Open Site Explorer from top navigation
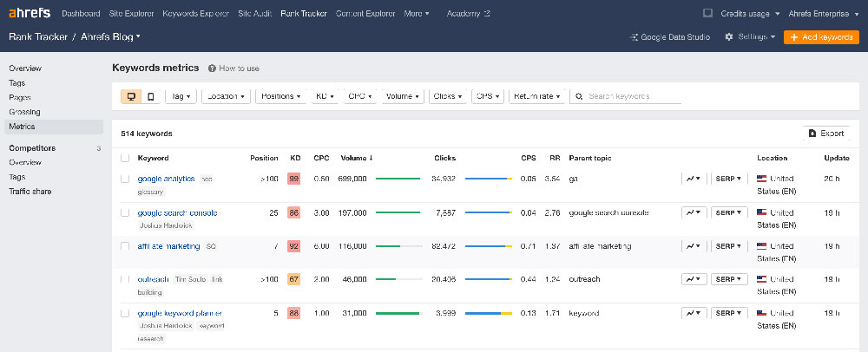Image resolution: width=868 pixels, height=352 pixels. (x=131, y=13)
